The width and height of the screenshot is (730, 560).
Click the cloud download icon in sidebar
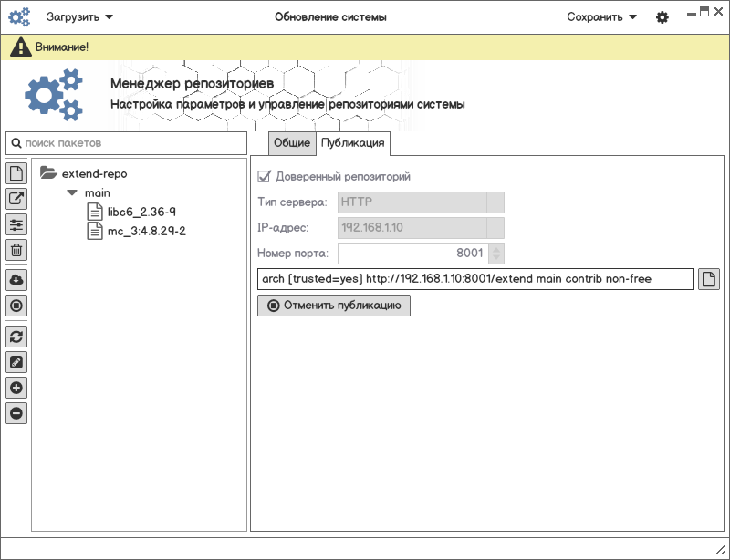pyautogui.click(x=16, y=280)
